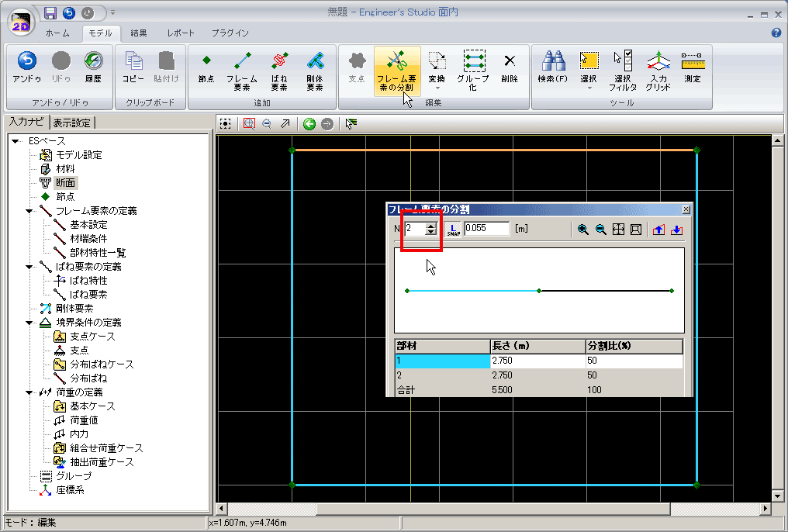Open the グループ化 tool
The height and width of the screenshot is (532, 788).
pyautogui.click(x=473, y=70)
